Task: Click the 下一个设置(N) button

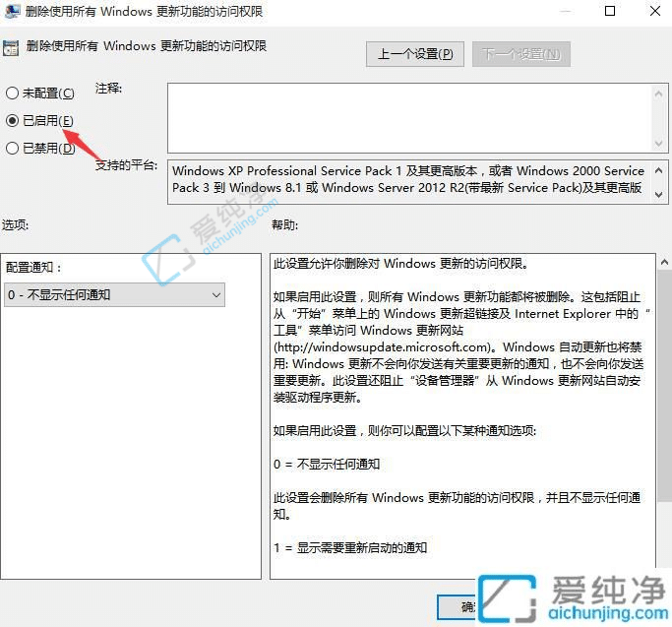Action: [521, 54]
